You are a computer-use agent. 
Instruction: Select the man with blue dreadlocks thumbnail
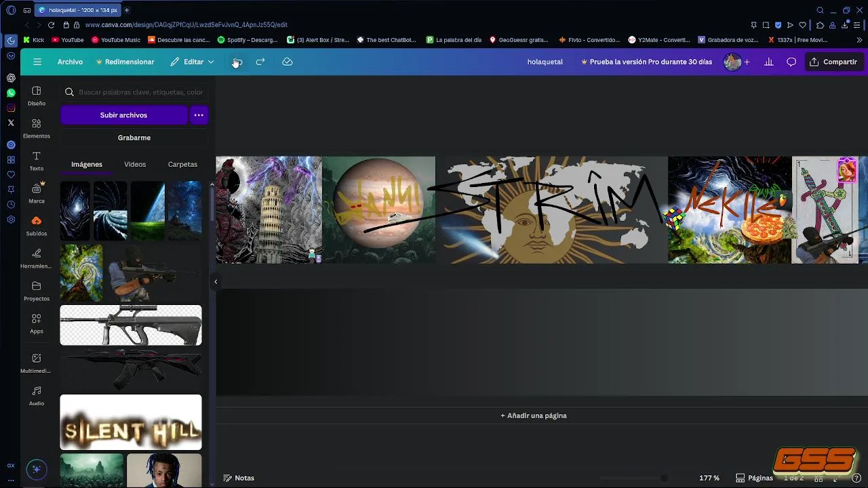point(164,470)
